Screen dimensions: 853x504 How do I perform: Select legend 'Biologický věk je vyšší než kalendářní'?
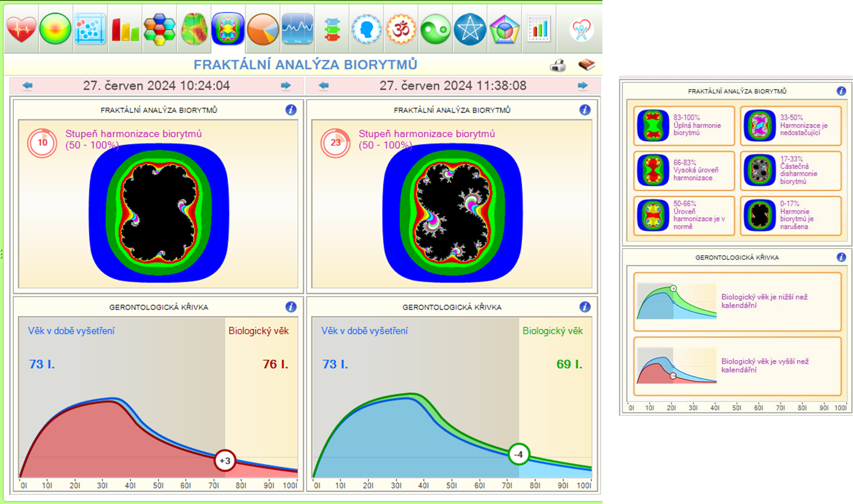[737, 366]
